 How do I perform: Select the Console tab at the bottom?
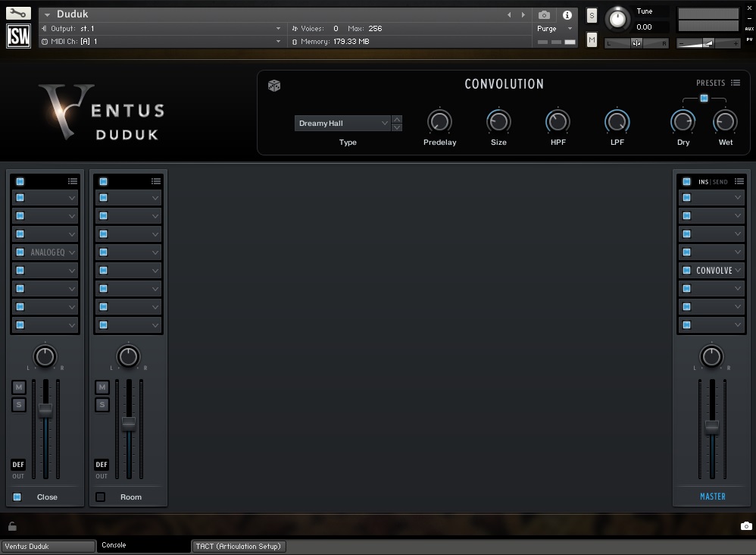tap(112, 544)
